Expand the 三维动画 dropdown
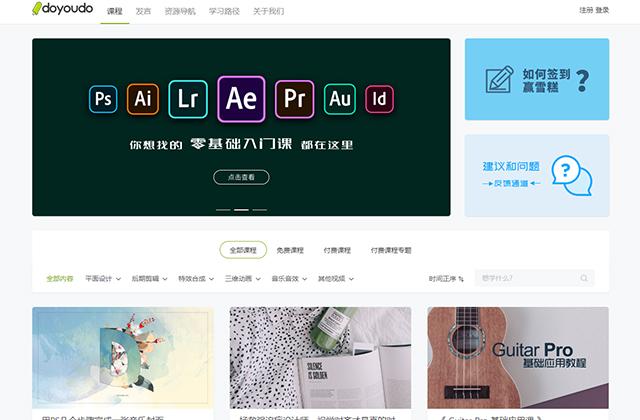640x420 pixels. (242, 279)
